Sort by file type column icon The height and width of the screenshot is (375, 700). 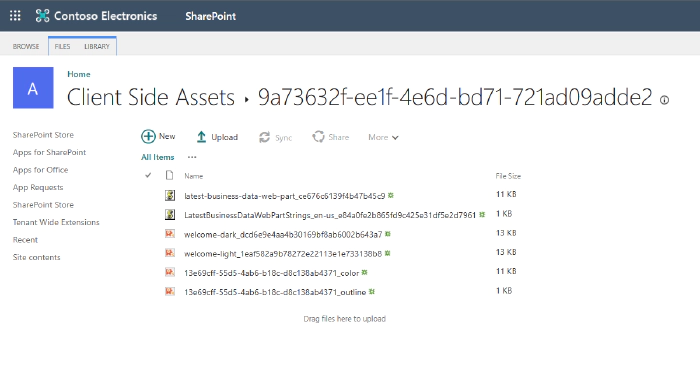click(169, 175)
